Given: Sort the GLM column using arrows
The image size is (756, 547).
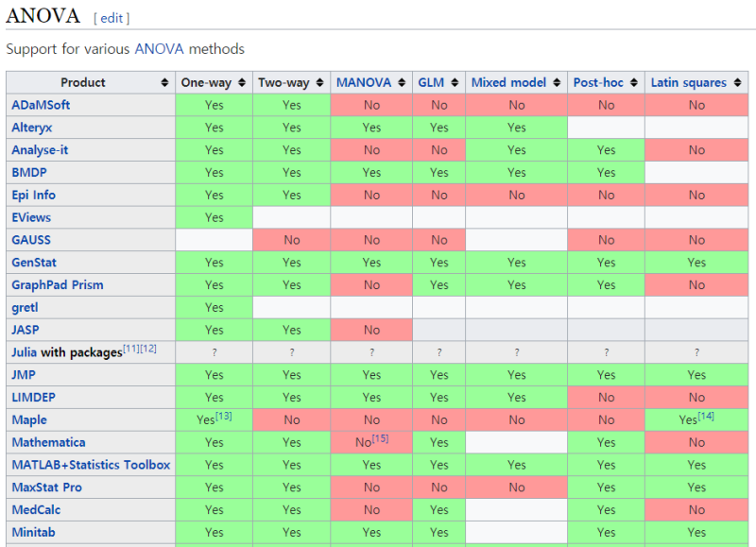Looking at the screenshot, I should coord(455,83).
